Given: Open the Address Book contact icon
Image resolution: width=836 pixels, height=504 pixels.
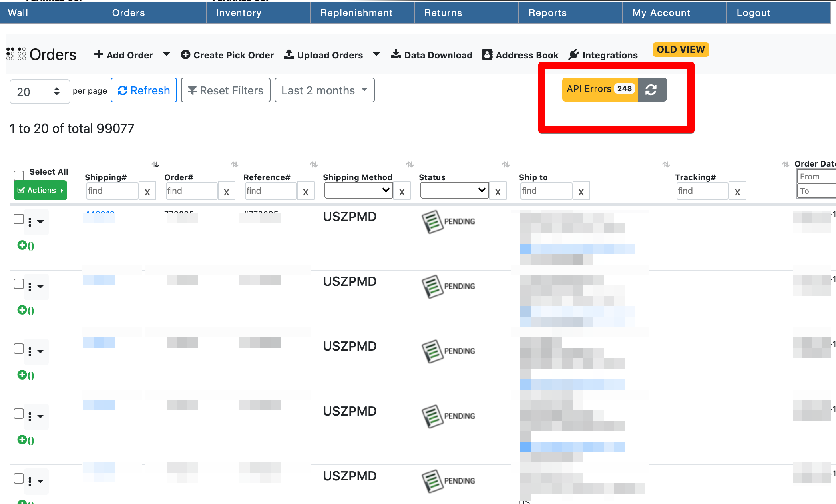Looking at the screenshot, I should click(487, 55).
